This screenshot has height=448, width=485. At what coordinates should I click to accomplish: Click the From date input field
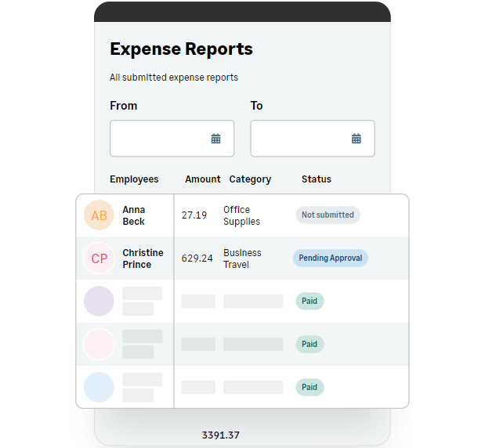(x=172, y=139)
